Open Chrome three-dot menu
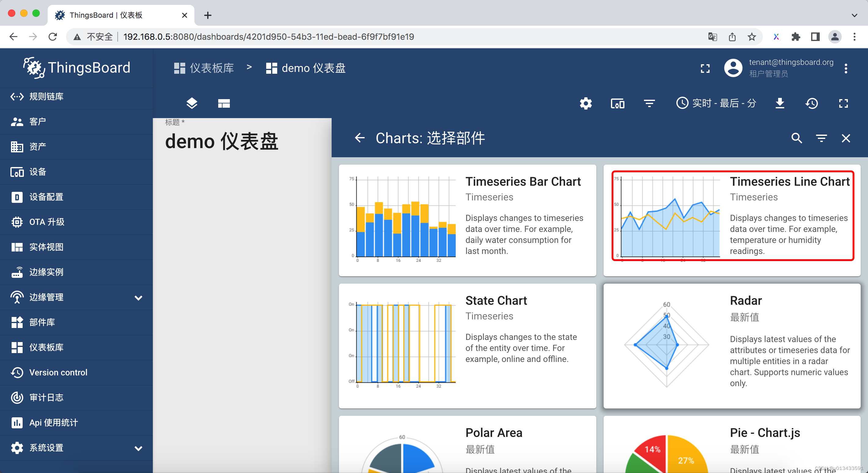Viewport: 868px width, 473px height. pyautogui.click(x=854, y=37)
